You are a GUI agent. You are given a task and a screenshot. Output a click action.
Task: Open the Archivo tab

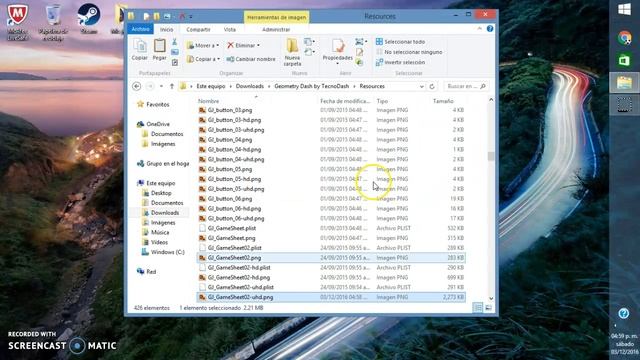pos(140,29)
